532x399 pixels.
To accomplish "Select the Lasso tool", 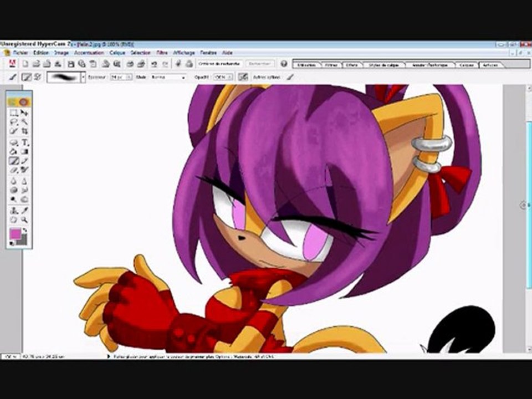I will coord(13,122).
